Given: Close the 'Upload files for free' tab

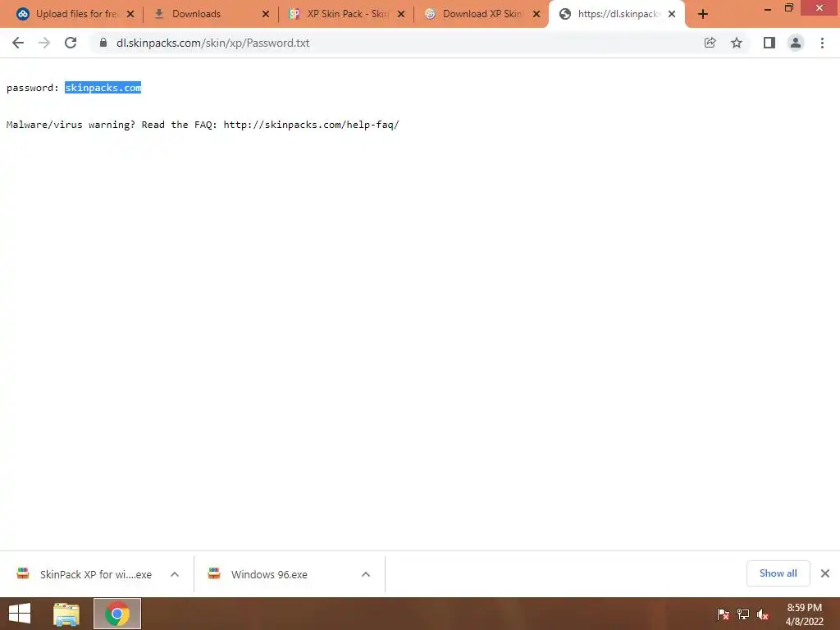Looking at the screenshot, I should pyautogui.click(x=130, y=14).
